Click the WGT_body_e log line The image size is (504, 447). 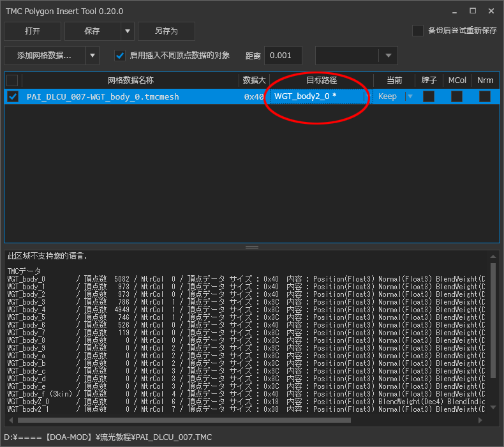click(246, 386)
